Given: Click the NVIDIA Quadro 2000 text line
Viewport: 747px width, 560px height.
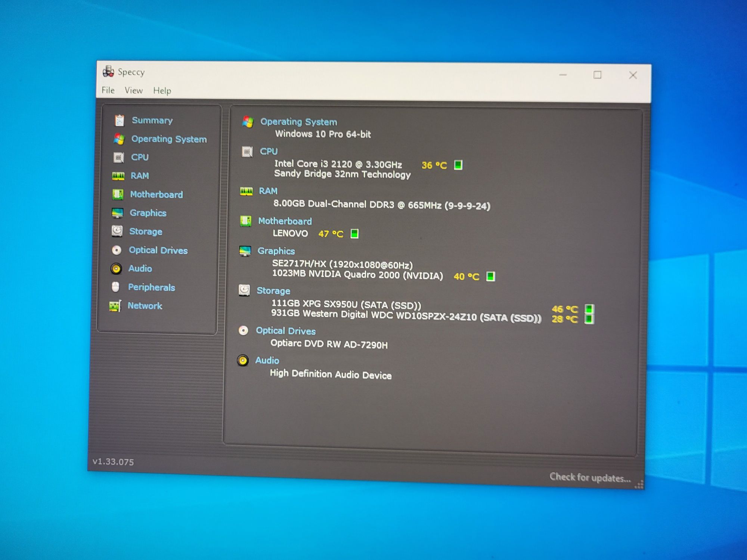Looking at the screenshot, I should pos(357,275).
